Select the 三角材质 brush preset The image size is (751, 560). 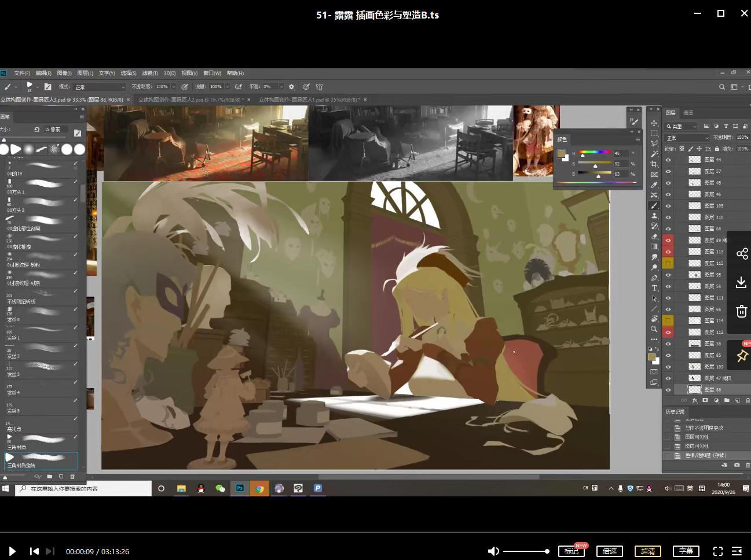42,443
